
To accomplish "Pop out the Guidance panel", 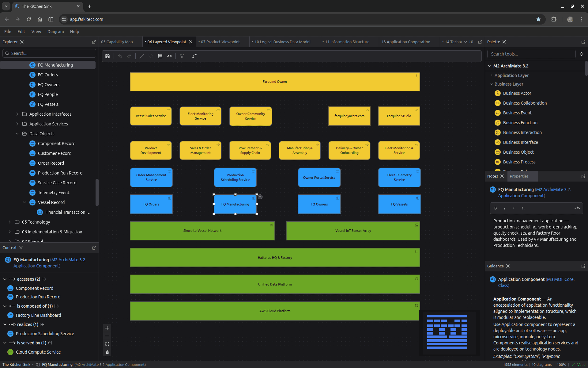I will [583, 266].
